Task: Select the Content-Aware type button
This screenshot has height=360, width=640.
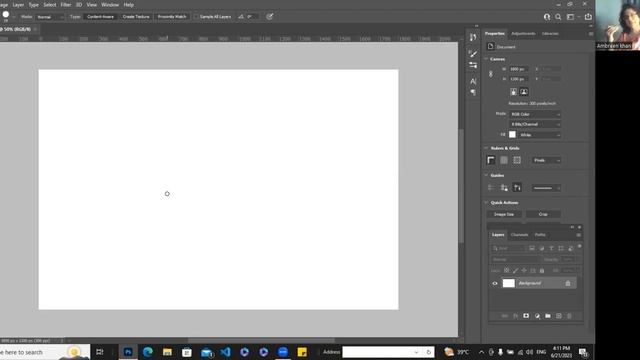Action: coord(100,17)
